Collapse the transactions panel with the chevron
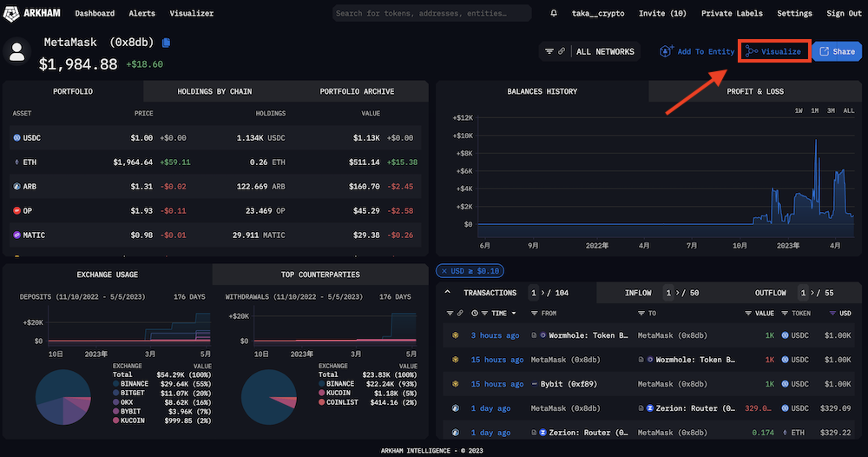This screenshot has width=868, height=457. tap(447, 293)
